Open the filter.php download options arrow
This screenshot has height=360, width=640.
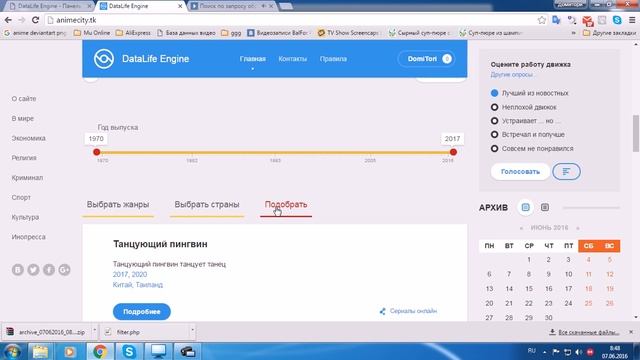pos(192,330)
